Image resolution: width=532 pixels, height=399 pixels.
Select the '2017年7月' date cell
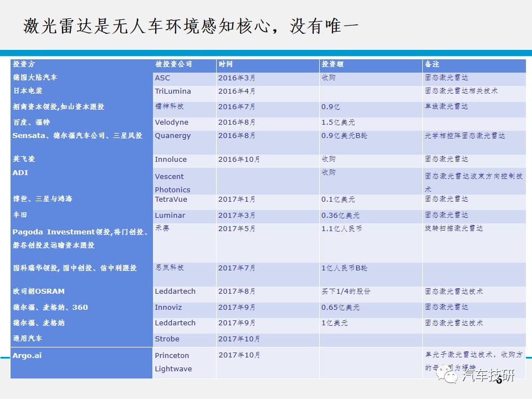point(268,274)
